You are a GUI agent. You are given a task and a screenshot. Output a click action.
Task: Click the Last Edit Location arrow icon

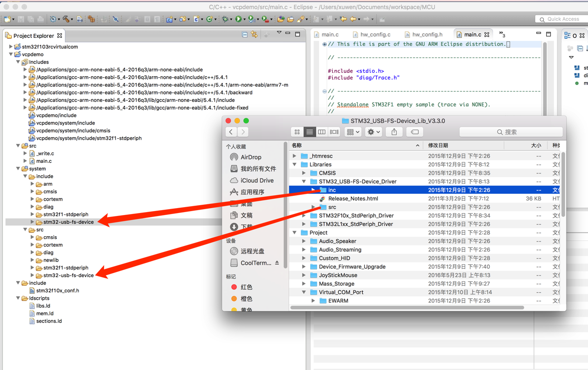click(x=343, y=19)
